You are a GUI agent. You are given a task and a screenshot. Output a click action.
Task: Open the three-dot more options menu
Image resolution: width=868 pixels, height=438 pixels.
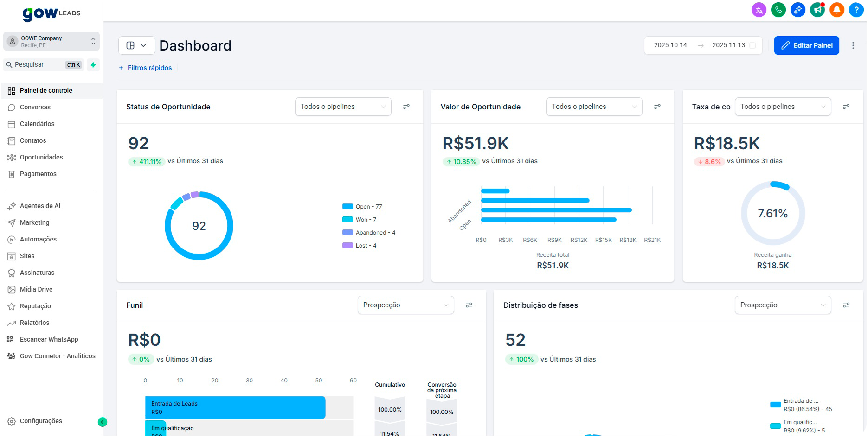pyautogui.click(x=853, y=45)
